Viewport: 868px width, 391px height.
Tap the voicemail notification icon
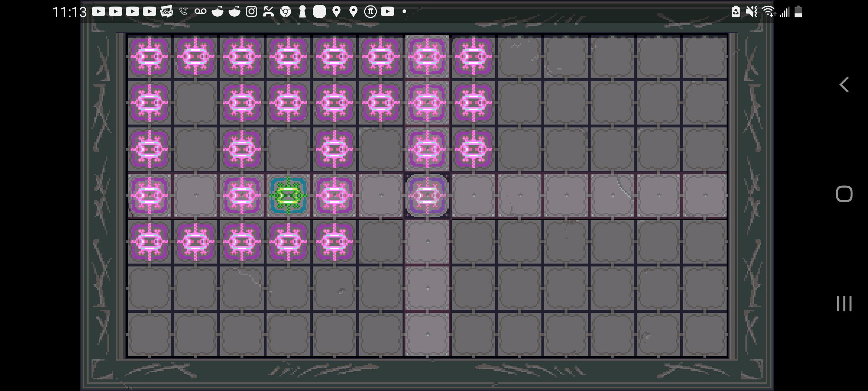(201, 12)
